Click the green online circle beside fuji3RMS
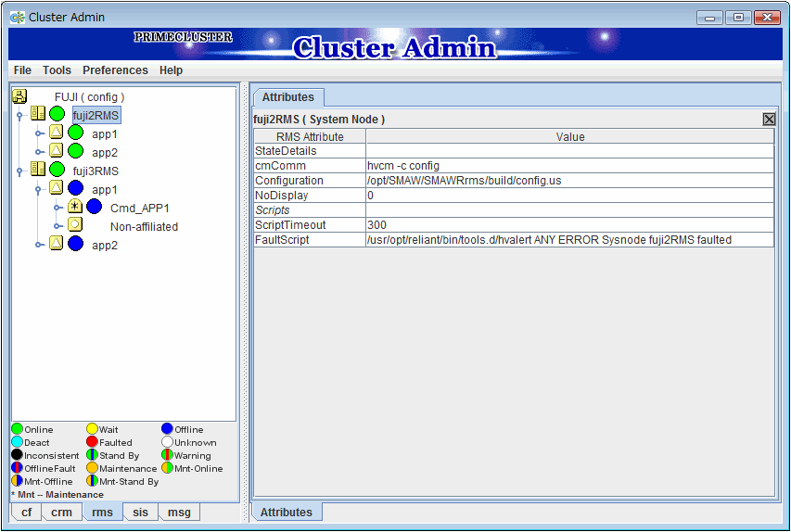791x532 pixels. click(57, 170)
